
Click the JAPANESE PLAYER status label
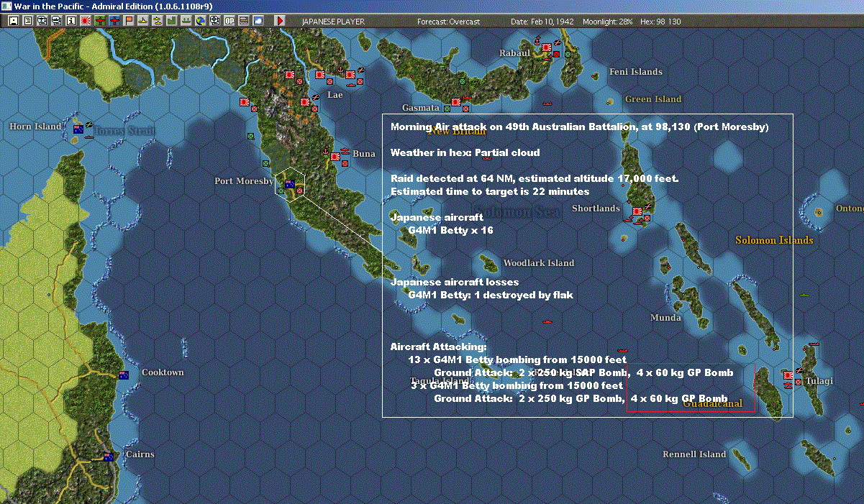(333, 22)
